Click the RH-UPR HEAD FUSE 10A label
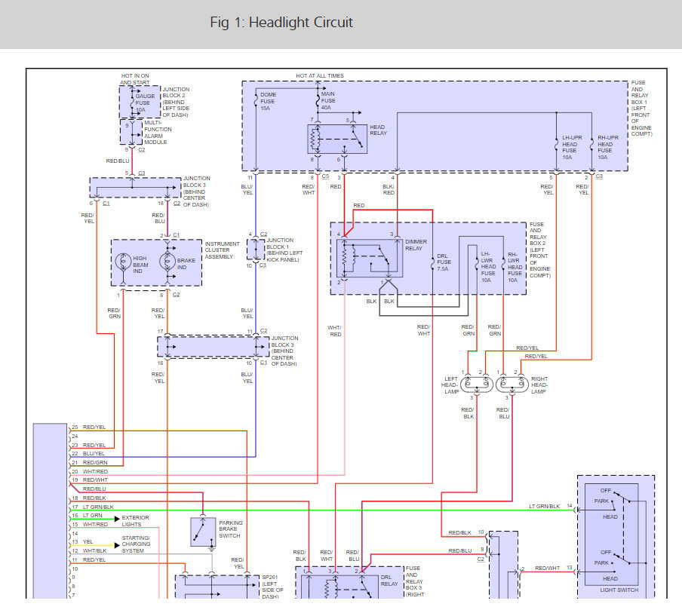Image resolution: width=682 pixels, height=616 pixels. click(607, 147)
